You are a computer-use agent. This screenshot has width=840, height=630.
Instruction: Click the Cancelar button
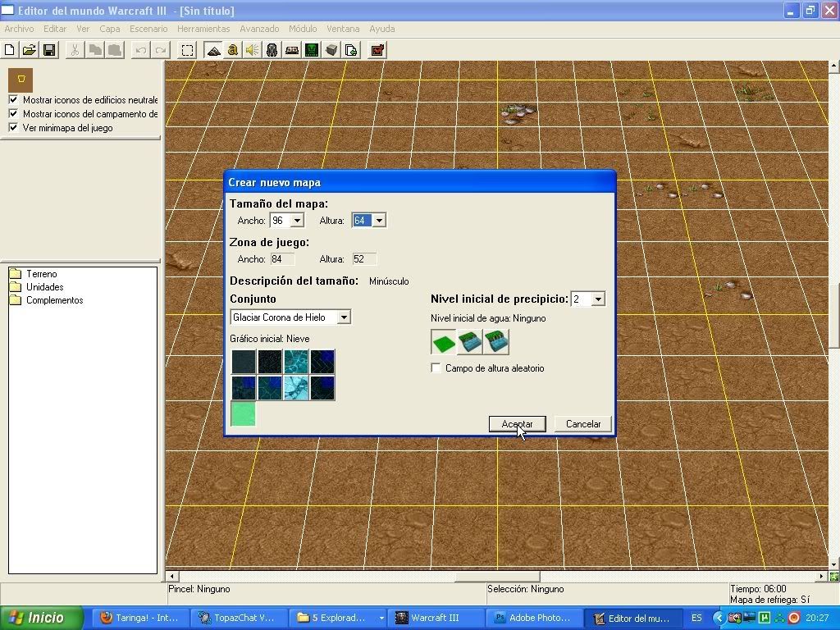tap(583, 424)
